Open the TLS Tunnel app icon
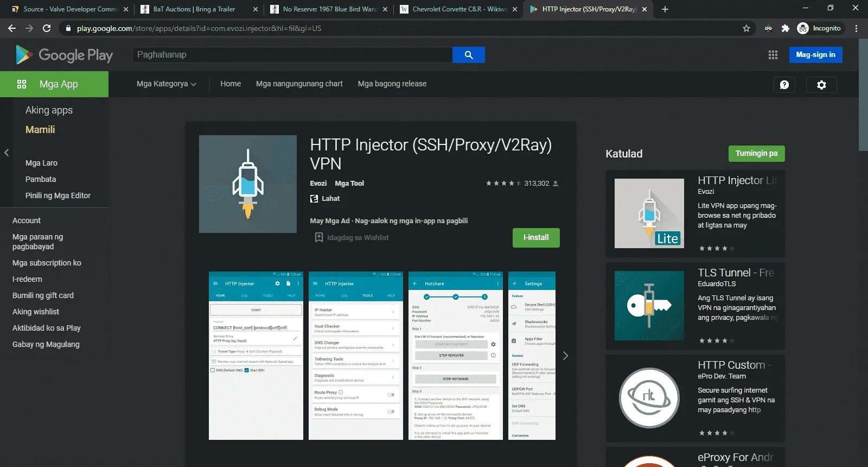The image size is (868, 467). point(649,306)
